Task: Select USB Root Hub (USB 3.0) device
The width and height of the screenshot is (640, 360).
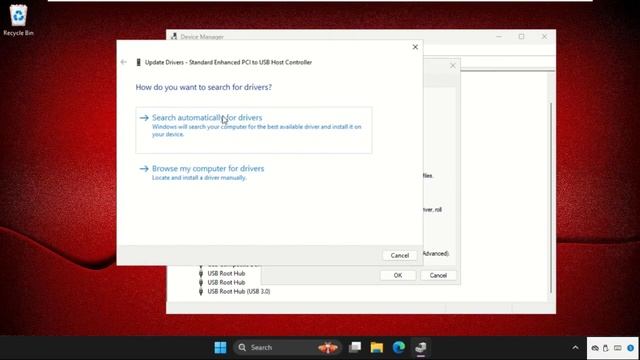Action: coord(239,291)
